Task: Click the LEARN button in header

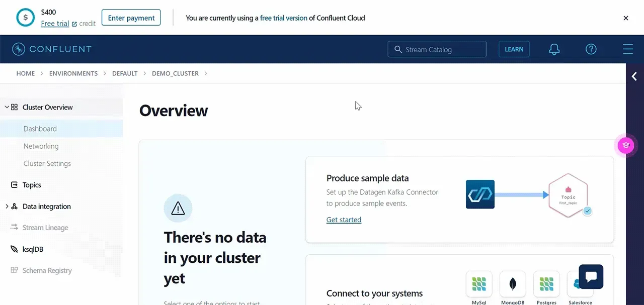Action: (x=514, y=49)
